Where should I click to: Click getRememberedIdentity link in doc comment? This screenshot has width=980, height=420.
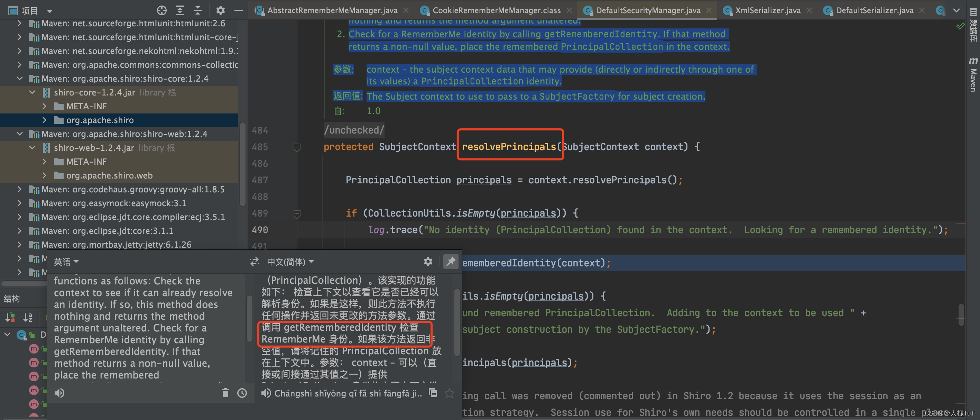pos(600,34)
